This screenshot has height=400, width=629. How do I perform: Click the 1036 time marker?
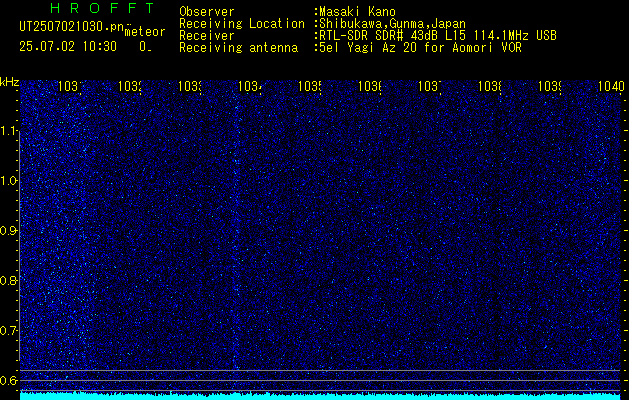(370, 86)
